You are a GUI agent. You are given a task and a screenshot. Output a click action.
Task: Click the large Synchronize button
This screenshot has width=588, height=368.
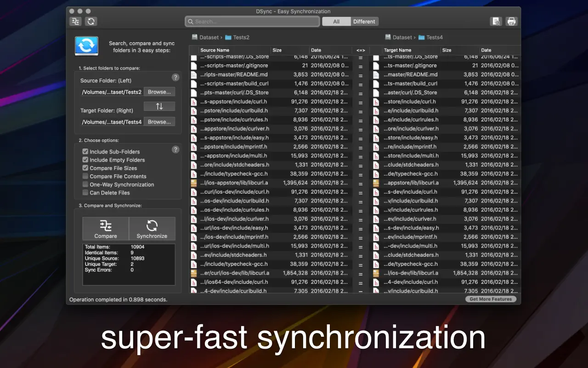(x=152, y=229)
